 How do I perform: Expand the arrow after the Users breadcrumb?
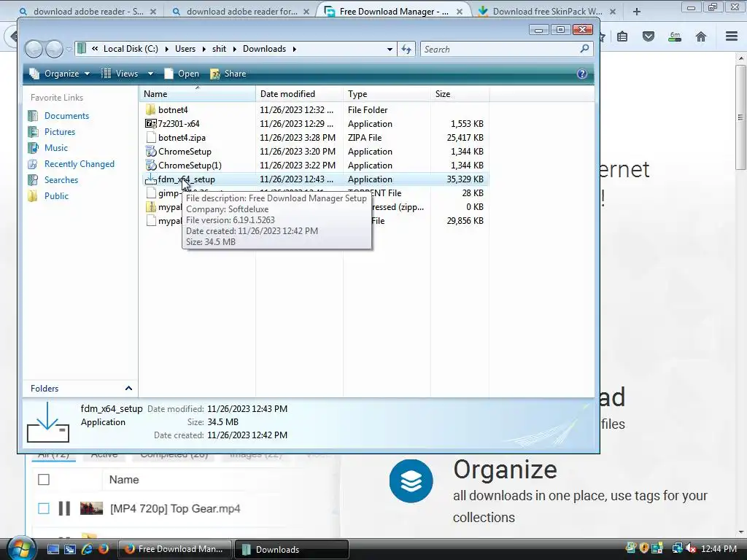pos(204,49)
